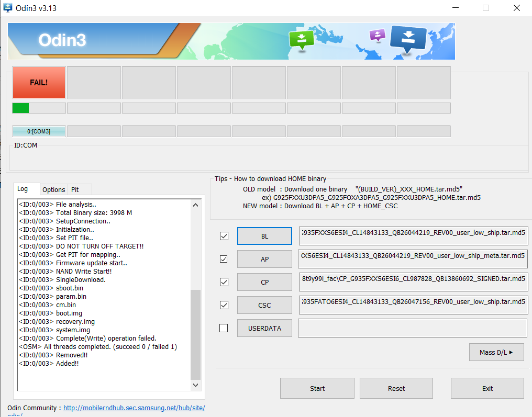Open the AP file browser button
The height and width of the screenshot is (417, 532).
coord(264,259)
